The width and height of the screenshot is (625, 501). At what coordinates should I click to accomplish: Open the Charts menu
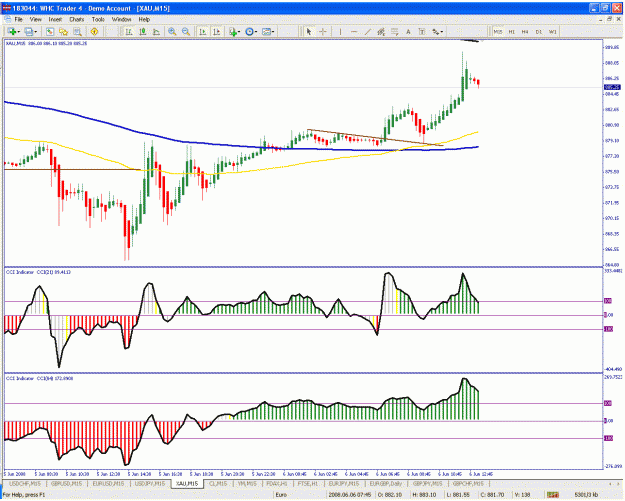pos(77,19)
